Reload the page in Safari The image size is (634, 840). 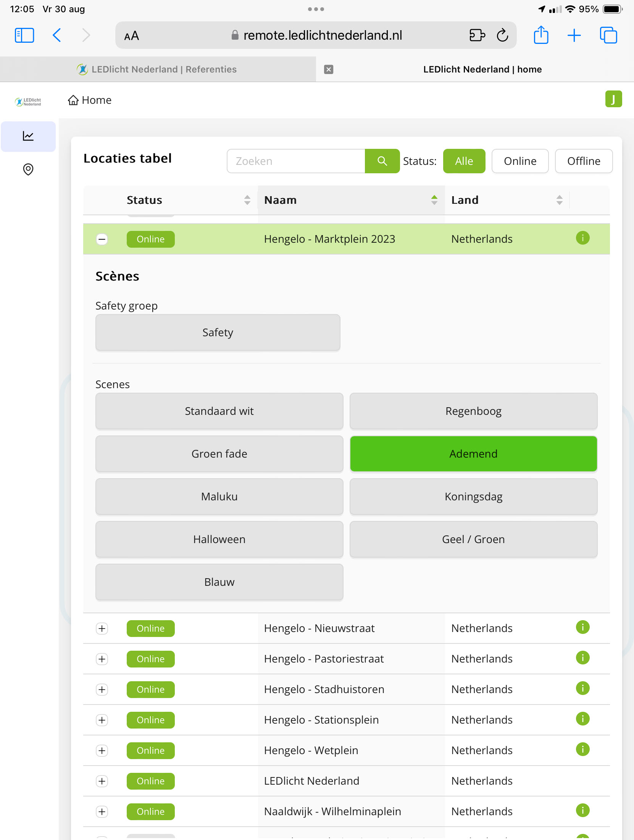503,35
